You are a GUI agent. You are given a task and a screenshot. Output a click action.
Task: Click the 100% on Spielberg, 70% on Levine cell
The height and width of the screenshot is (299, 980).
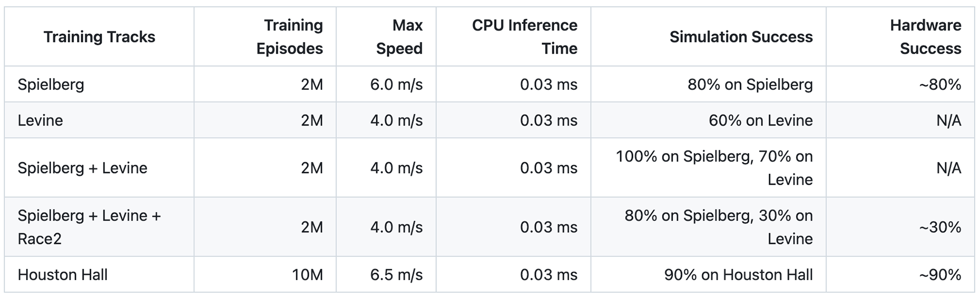click(715, 168)
